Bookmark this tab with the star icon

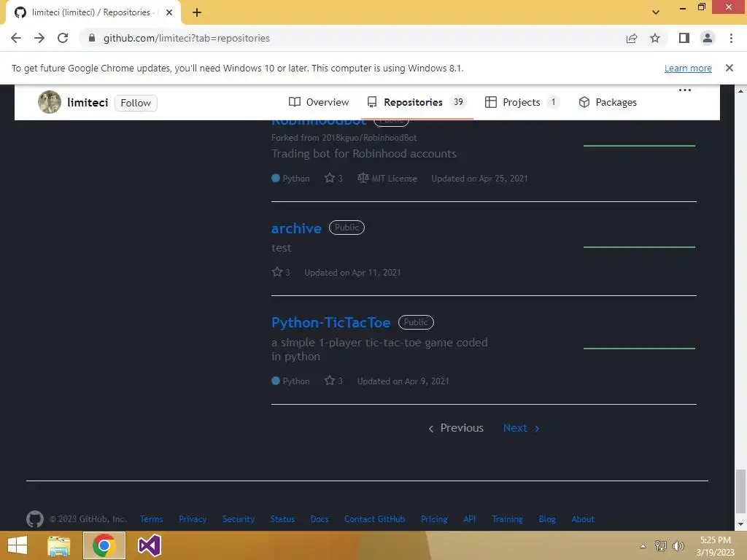pos(655,38)
